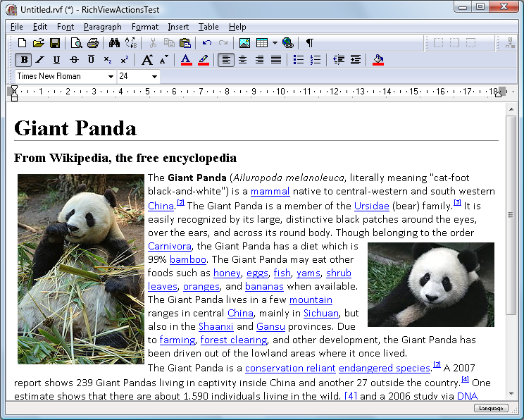
Task: Toggle show paragraph marks button
Action: [x=309, y=43]
